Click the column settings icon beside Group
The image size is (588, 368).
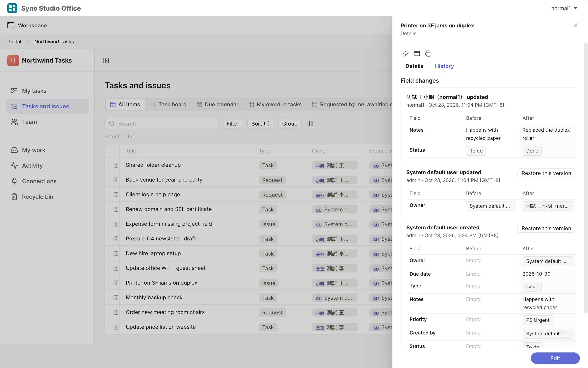(x=310, y=124)
